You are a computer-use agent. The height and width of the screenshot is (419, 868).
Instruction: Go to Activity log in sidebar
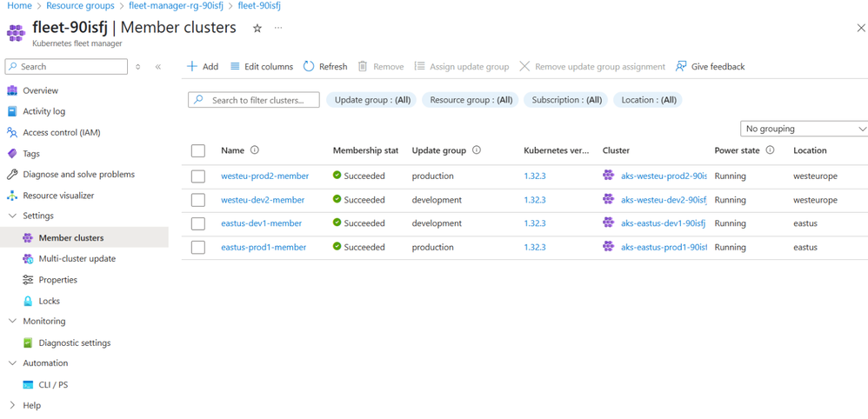click(43, 111)
